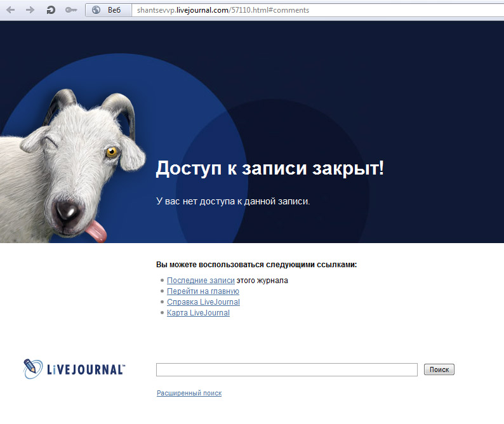Open the 'Расширенный поиск' advanced search link
This screenshot has height=424, width=504.
point(189,394)
